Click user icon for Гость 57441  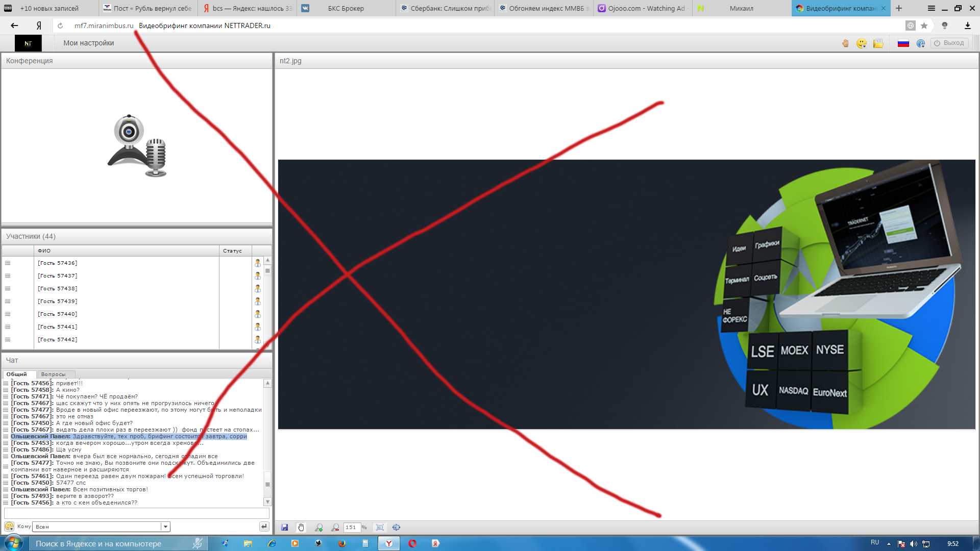(258, 327)
